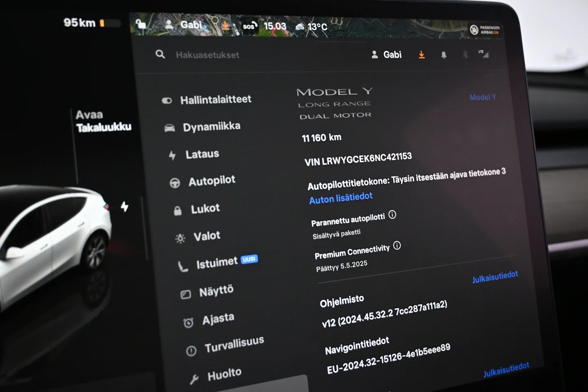Click the SOS icon in status bar
The width and height of the screenshot is (588, 392).
pos(249,27)
